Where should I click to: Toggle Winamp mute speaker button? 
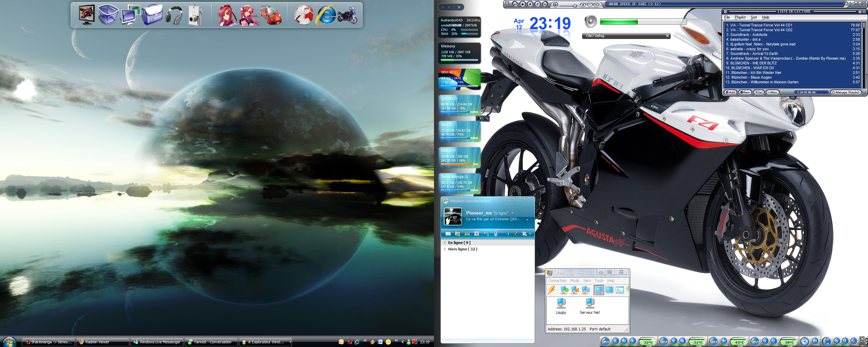click(555, 5)
